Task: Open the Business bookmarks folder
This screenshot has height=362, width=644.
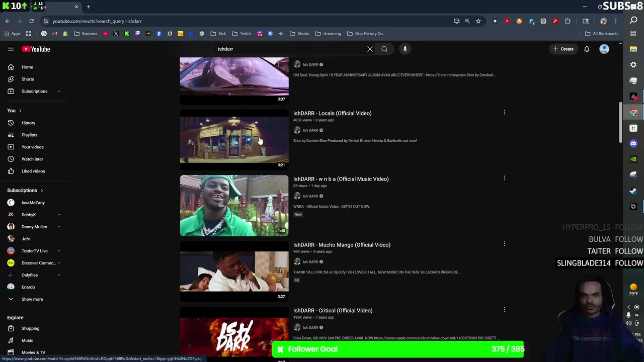Action: pyautogui.click(x=86, y=34)
